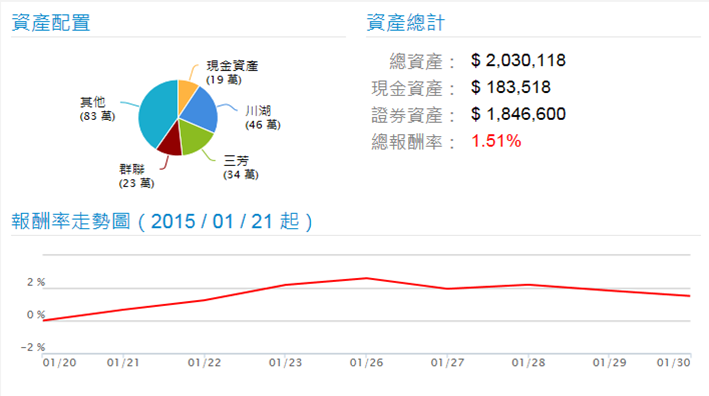Click the 01/20 x-axis date label
The width and height of the screenshot is (709, 396).
tap(59, 363)
